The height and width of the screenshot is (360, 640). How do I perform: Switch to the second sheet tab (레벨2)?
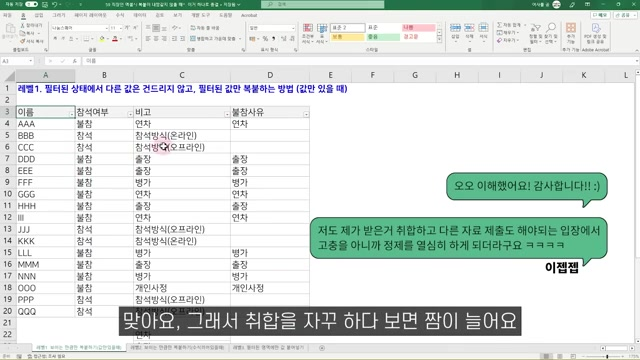177,347
